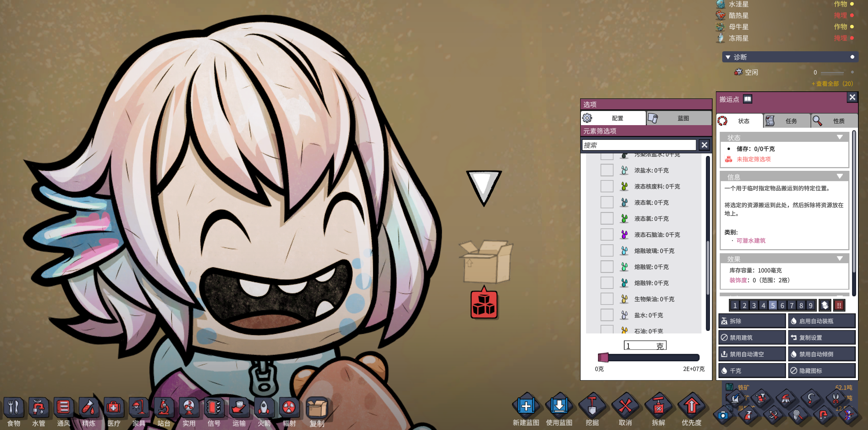Select the 拆解 deconstruct tool

point(658,410)
